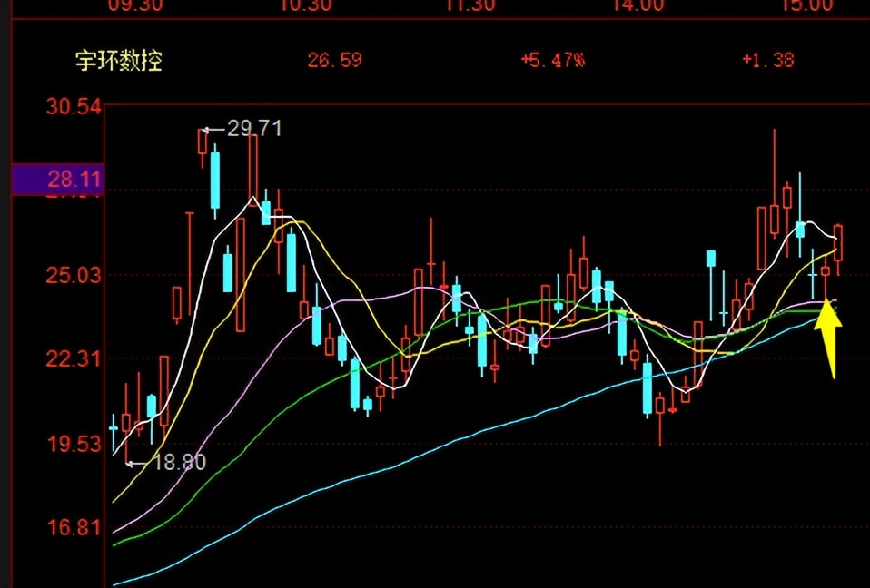Image resolution: width=870 pixels, height=588 pixels.
Task: Click the price change +1.38
Action: click(768, 60)
